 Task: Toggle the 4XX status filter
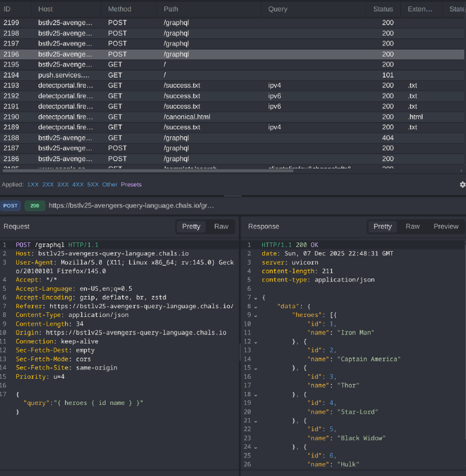point(78,185)
